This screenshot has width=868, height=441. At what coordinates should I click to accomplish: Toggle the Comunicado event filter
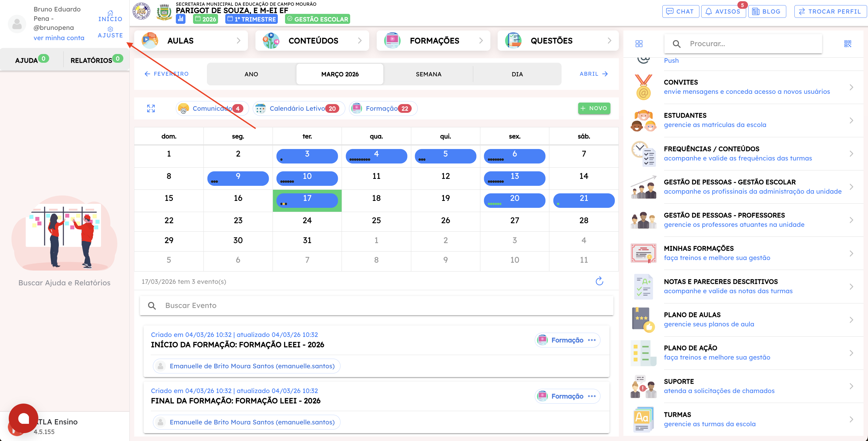click(212, 109)
